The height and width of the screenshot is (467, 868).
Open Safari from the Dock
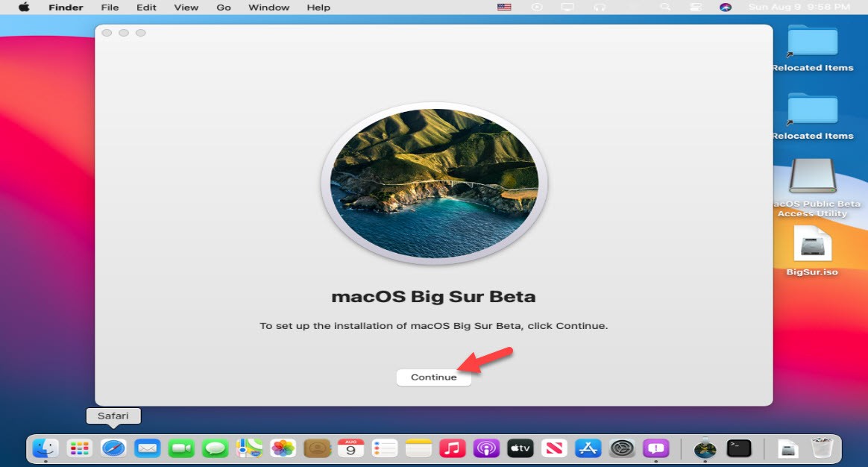pyautogui.click(x=113, y=448)
